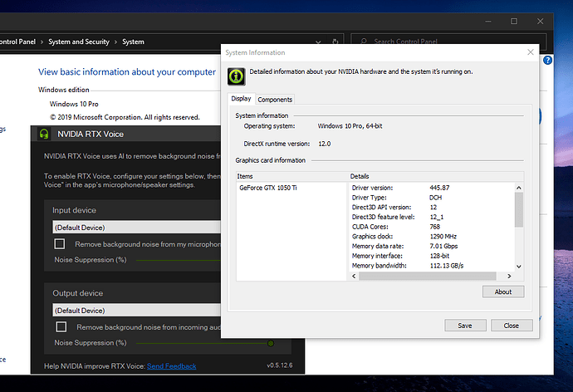Click the Driver version 445.87 value

(439, 188)
